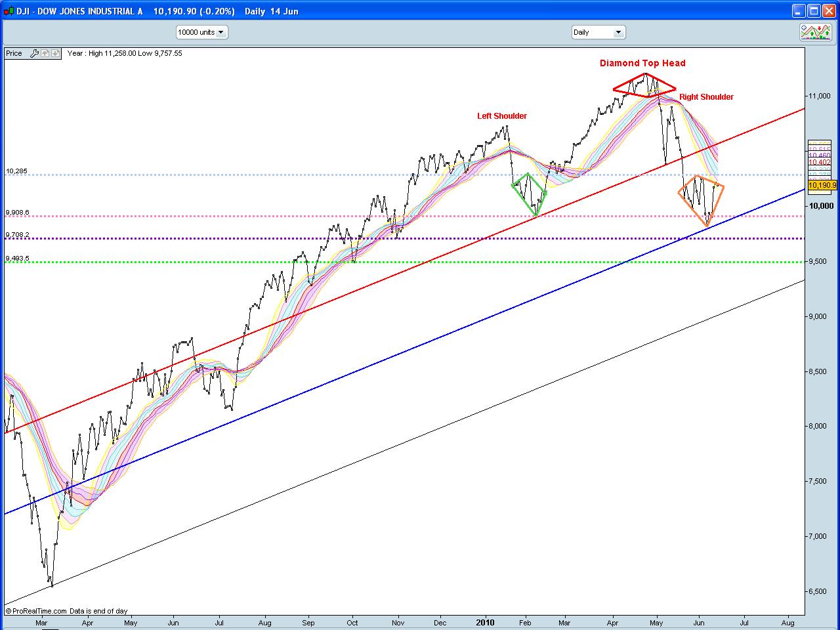Click the up-arrow icon in the Price toolbar
This screenshot has width=840, height=630.
(x=44, y=53)
